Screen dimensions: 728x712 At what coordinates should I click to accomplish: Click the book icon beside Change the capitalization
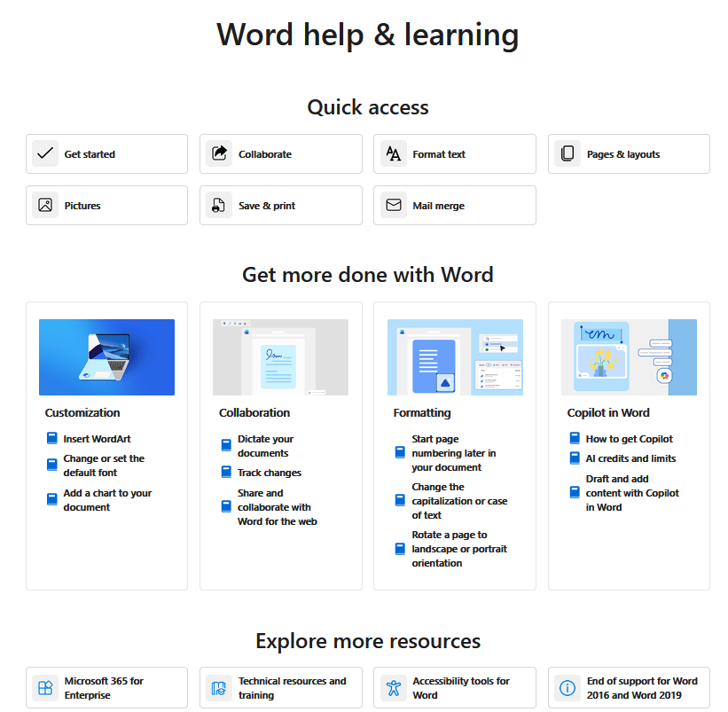pyautogui.click(x=400, y=500)
